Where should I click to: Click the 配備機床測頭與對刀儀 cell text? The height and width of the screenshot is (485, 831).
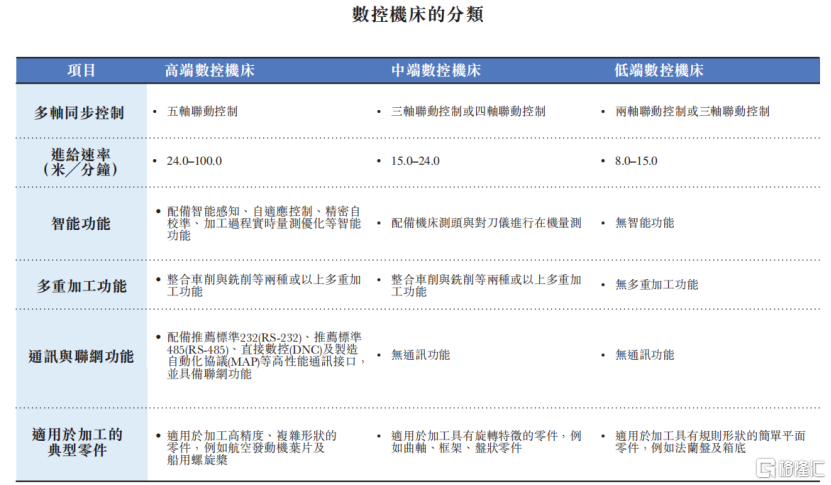click(x=486, y=223)
